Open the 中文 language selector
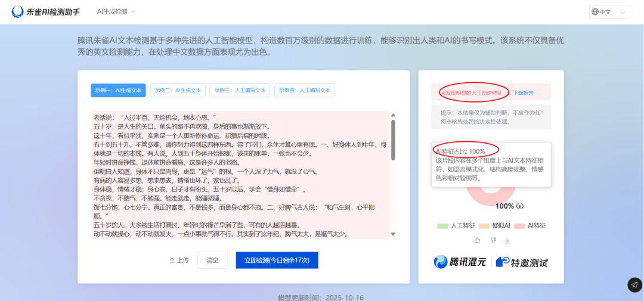644x301 pixels. [x=609, y=12]
